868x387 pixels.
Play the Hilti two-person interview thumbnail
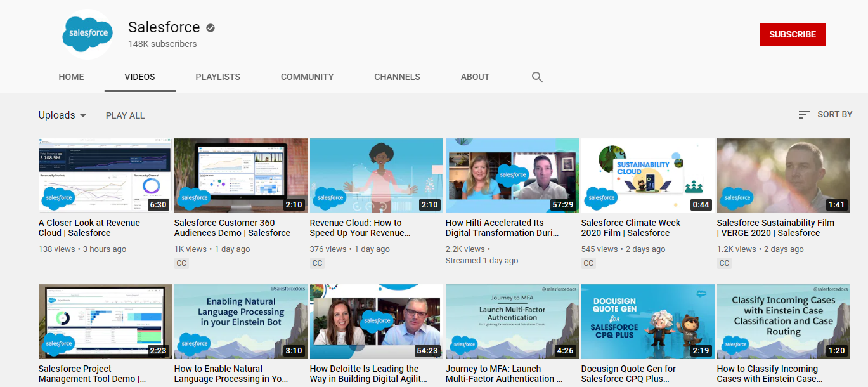pos(512,176)
